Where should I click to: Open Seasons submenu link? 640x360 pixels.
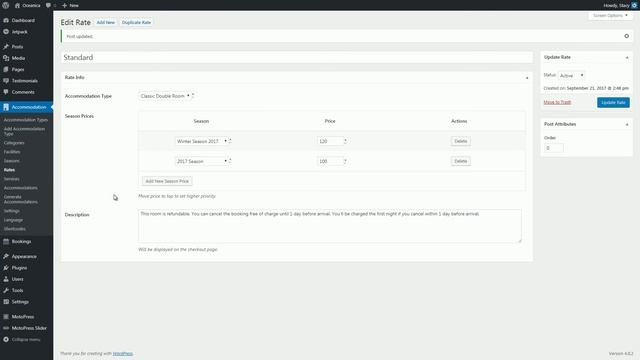[11, 161]
